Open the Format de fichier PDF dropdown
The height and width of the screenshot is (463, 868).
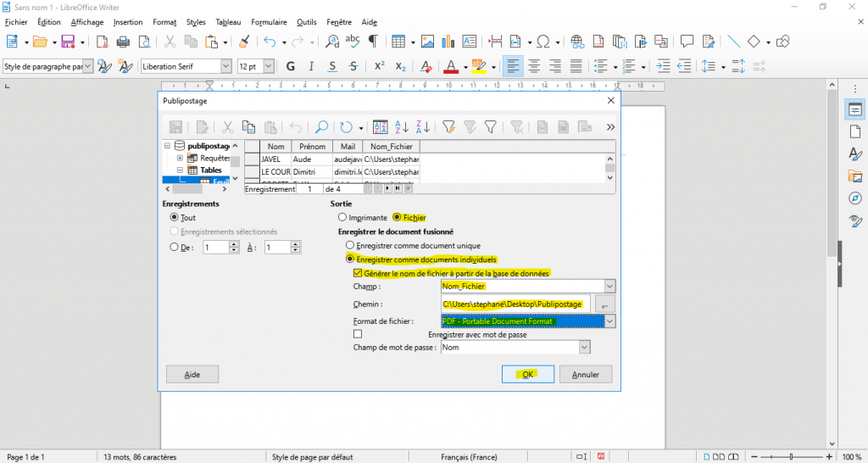(609, 321)
